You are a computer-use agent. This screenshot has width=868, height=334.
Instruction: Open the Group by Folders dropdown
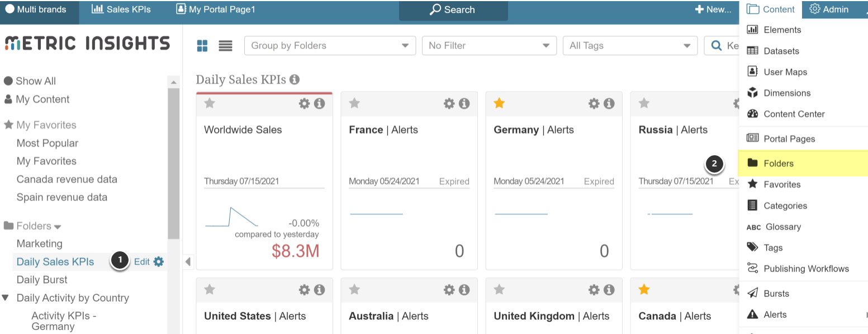coord(330,46)
